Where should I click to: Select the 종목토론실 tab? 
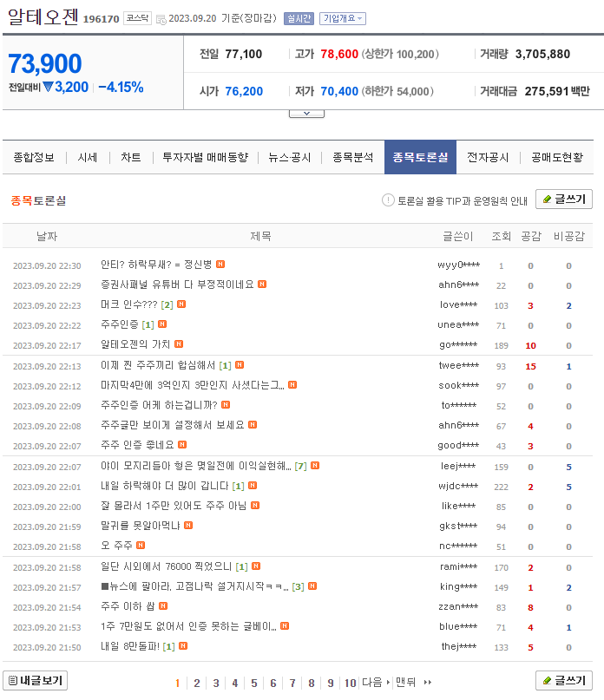[420, 157]
